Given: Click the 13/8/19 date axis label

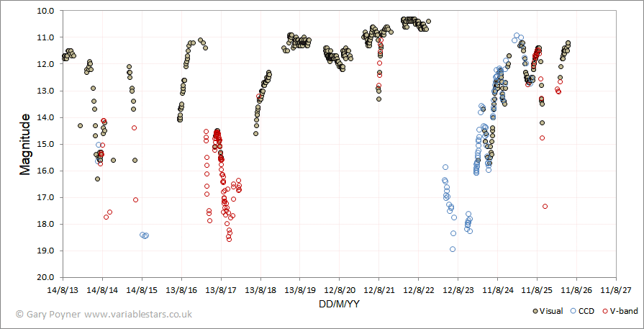Looking at the screenshot, I should click(x=300, y=289).
